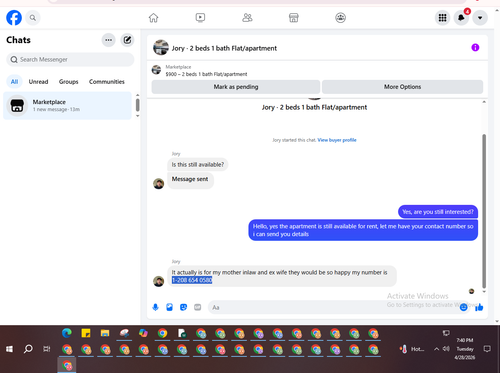500x373 pixels.
Task: Send a thumbs-up like
Action: tap(479, 307)
